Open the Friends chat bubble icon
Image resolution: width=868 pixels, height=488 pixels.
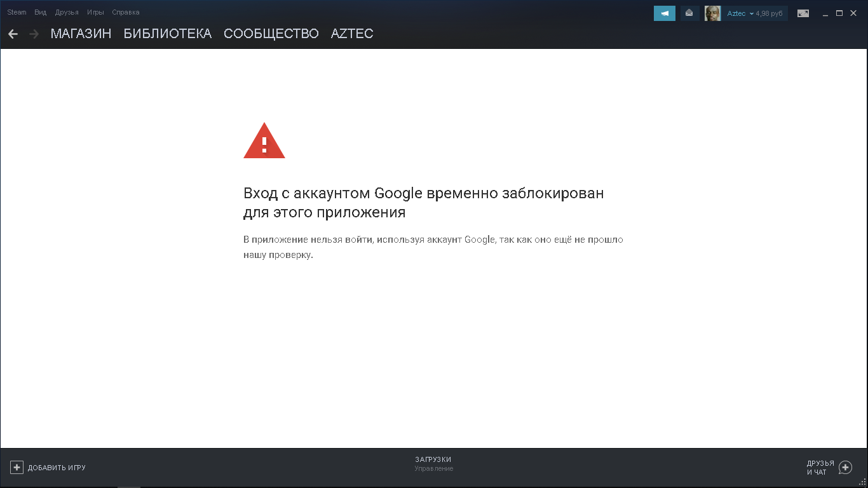[845, 468]
